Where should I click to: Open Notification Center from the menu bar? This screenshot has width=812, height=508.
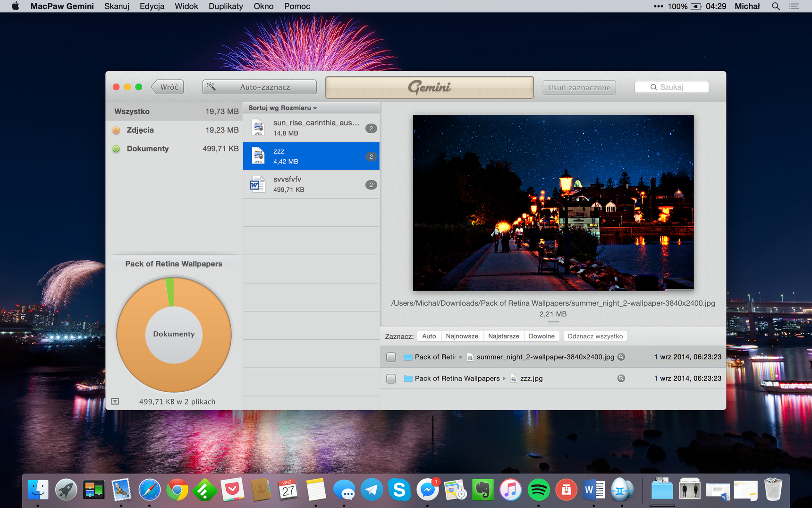pyautogui.click(x=794, y=6)
